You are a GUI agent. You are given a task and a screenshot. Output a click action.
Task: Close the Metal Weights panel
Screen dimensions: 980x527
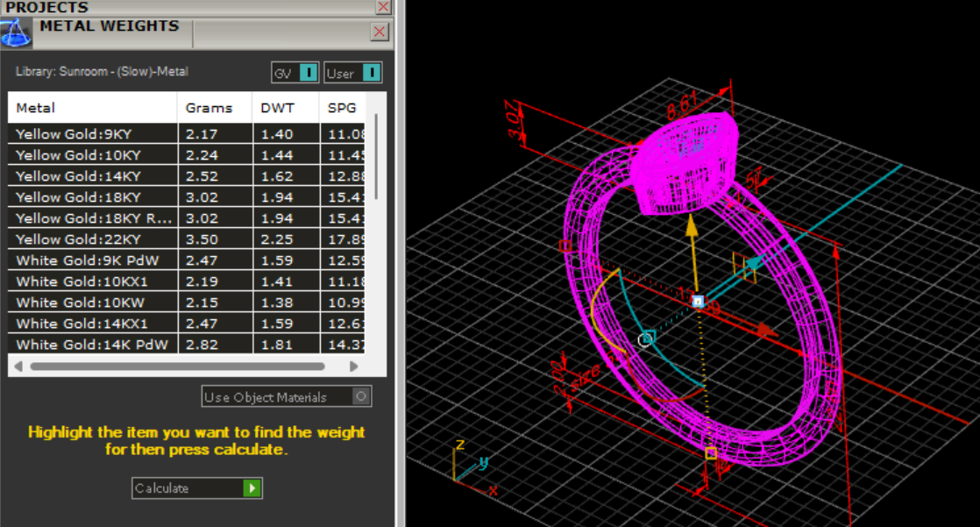point(380,32)
